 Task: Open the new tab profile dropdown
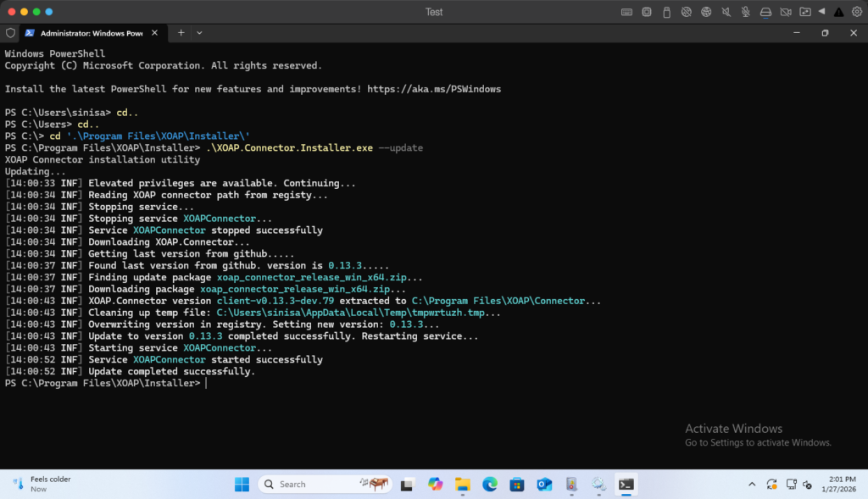(x=199, y=33)
